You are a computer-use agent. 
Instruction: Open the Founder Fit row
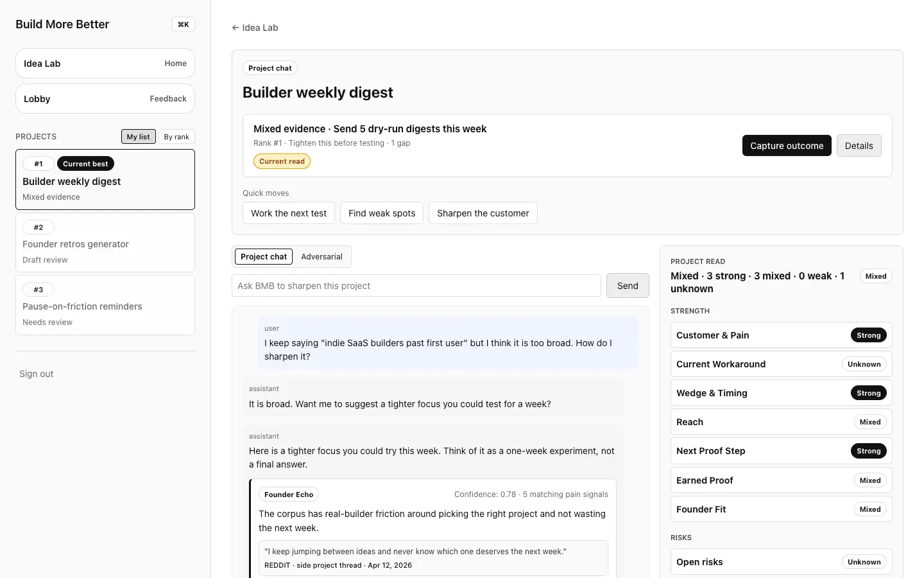coord(782,509)
